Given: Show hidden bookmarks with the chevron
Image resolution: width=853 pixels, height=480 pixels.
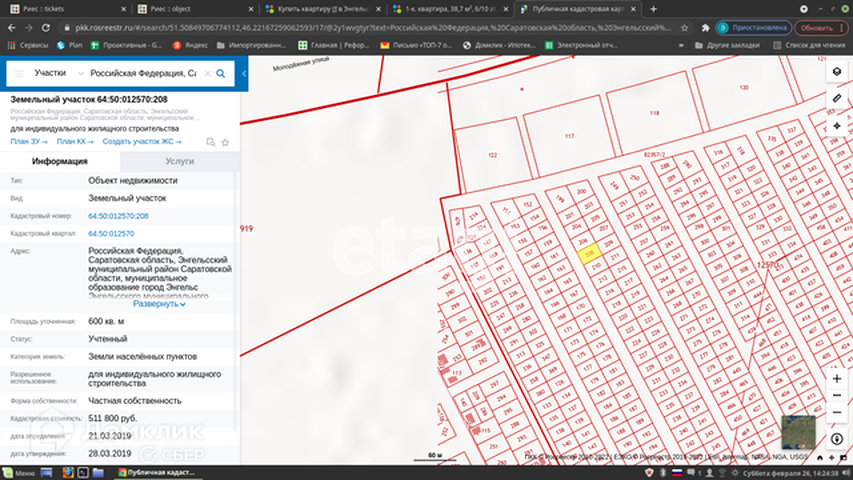Looking at the screenshot, I should point(681,45).
